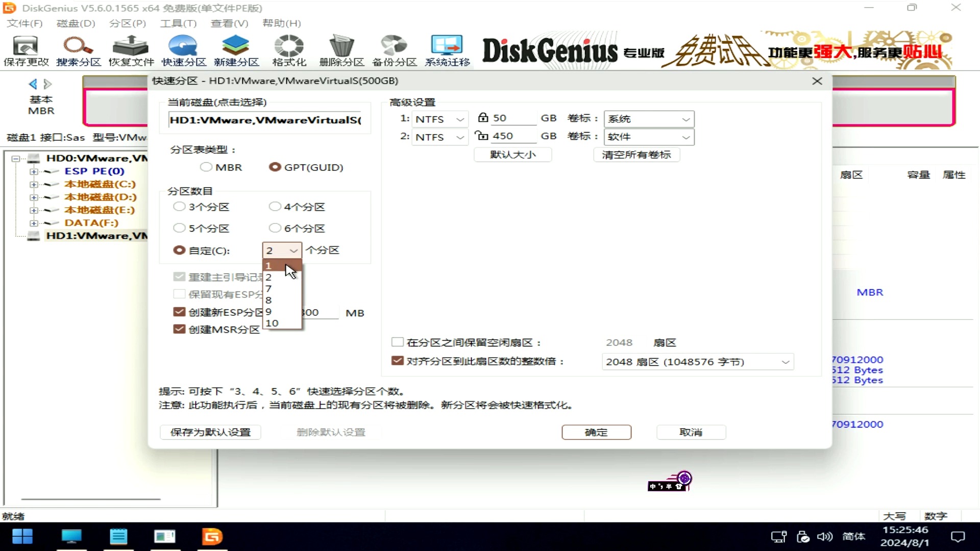Collapse the HD0:VMware tree node
Image resolution: width=980 pixels, height=551 pixels.
click(x=16, y=159)
